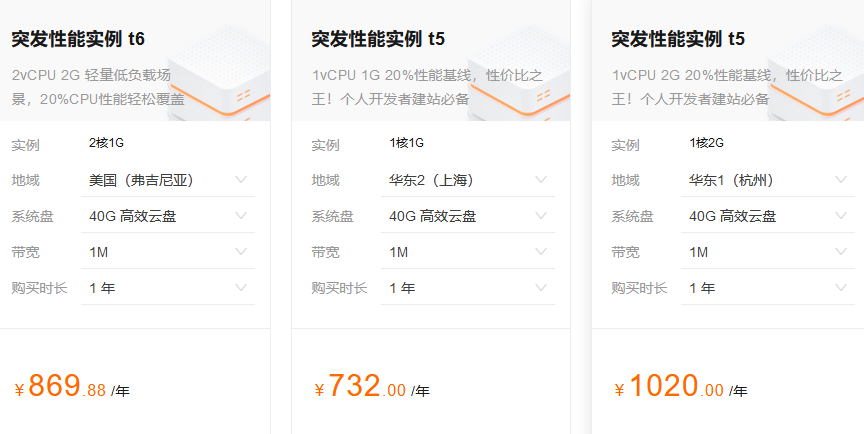
Task: Open bandwidth dropdown in middle t5 card
Action: pyautogui.click(x=467, y=252)
